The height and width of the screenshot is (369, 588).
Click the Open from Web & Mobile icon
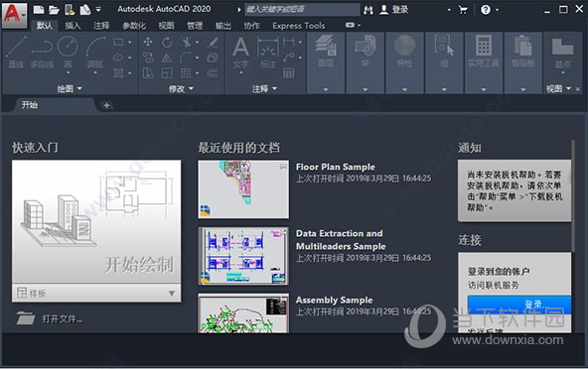point(70,10)
